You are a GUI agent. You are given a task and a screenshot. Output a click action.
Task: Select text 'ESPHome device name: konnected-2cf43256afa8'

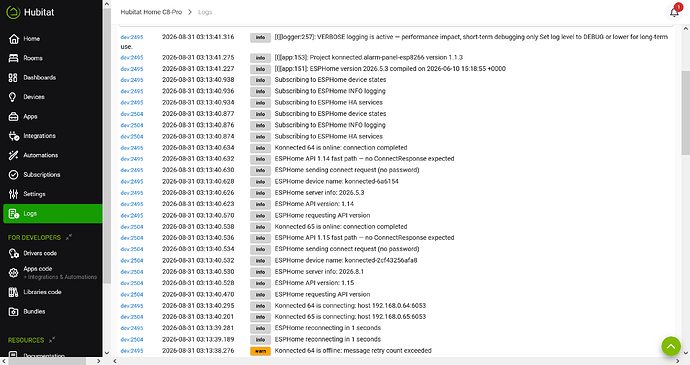tap(346, 261)
